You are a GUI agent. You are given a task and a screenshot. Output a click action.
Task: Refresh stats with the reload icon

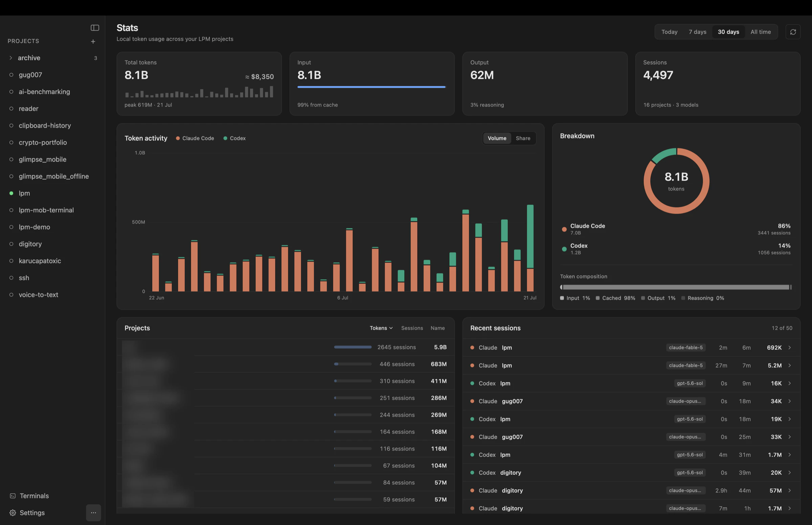(x=793, y=32)
